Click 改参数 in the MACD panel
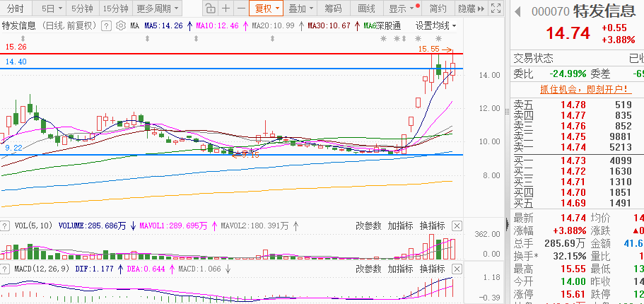Viewport: 644px width, 304px height. click(368, 269)
